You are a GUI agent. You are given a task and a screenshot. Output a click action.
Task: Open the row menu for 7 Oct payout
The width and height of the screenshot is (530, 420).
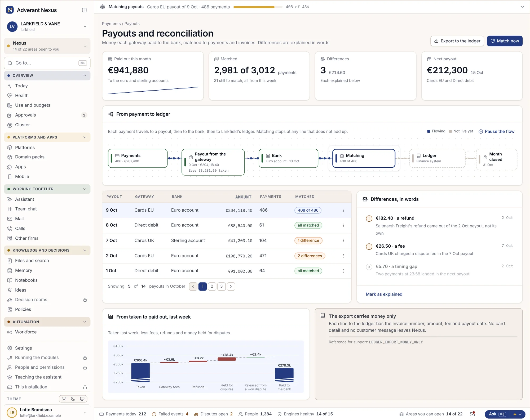point(343,240)
